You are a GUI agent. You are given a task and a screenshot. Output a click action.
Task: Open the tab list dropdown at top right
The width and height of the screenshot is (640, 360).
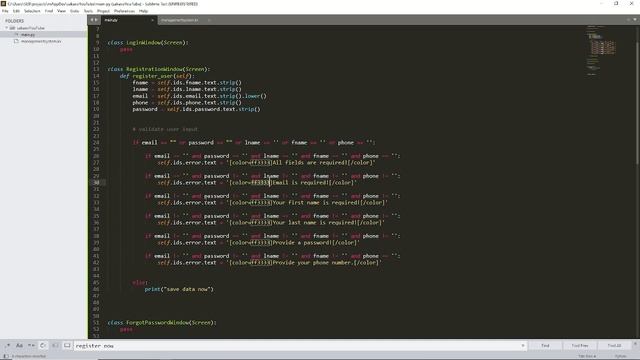[635, 20]
